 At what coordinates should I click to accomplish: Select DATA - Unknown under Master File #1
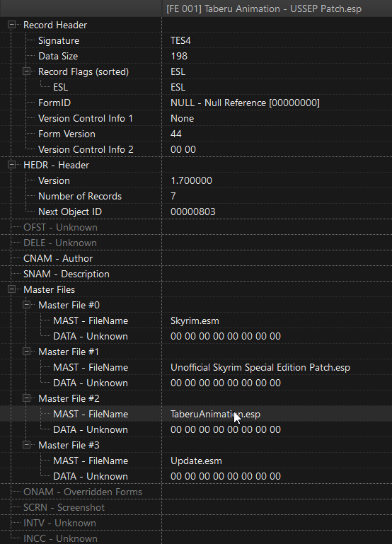point(90,383)
